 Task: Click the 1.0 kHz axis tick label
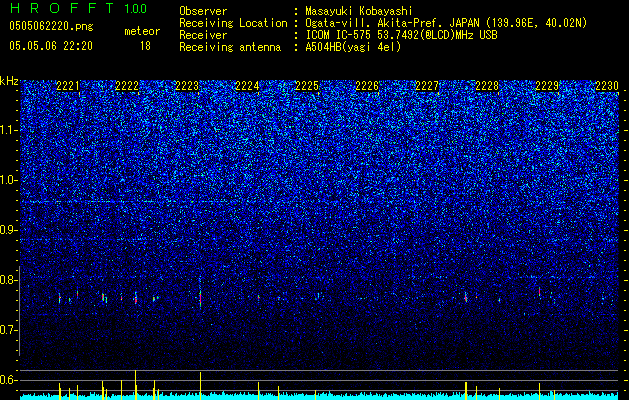(x=9, y=180)
